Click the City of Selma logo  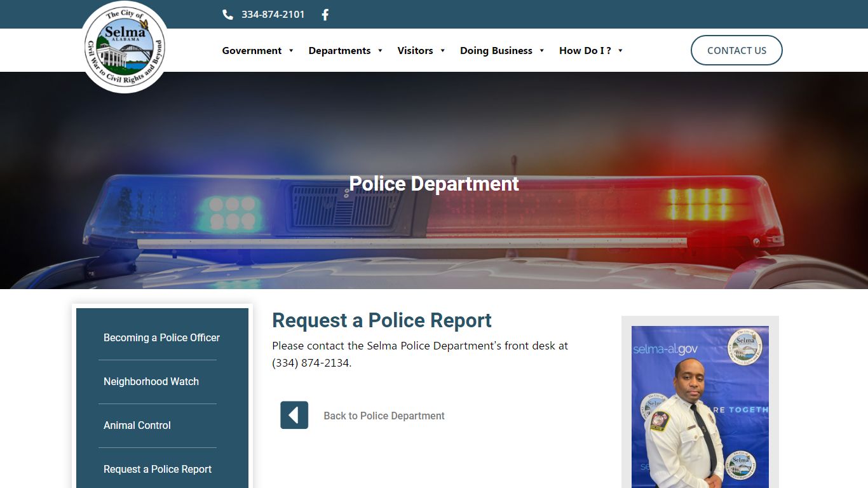point(125,47)
